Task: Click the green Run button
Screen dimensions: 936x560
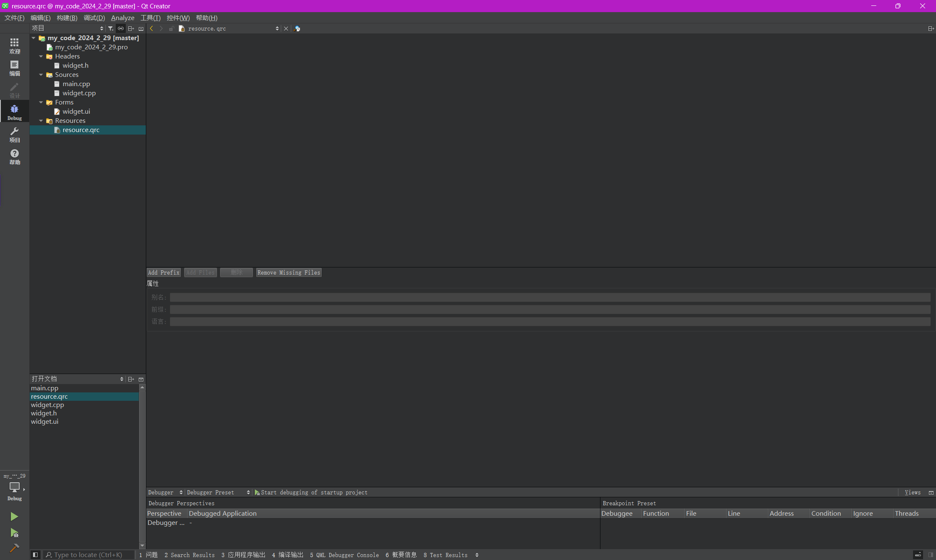Action: 14,517
